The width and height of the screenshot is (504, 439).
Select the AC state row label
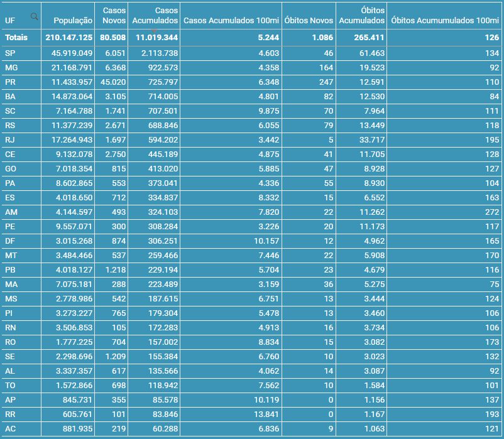[x=10, y=428]
